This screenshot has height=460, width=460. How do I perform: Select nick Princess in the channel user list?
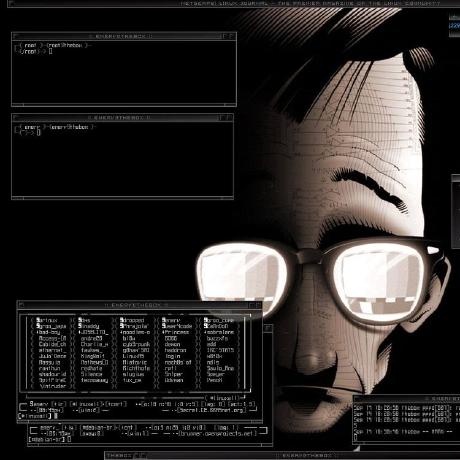tap(176, 332)
